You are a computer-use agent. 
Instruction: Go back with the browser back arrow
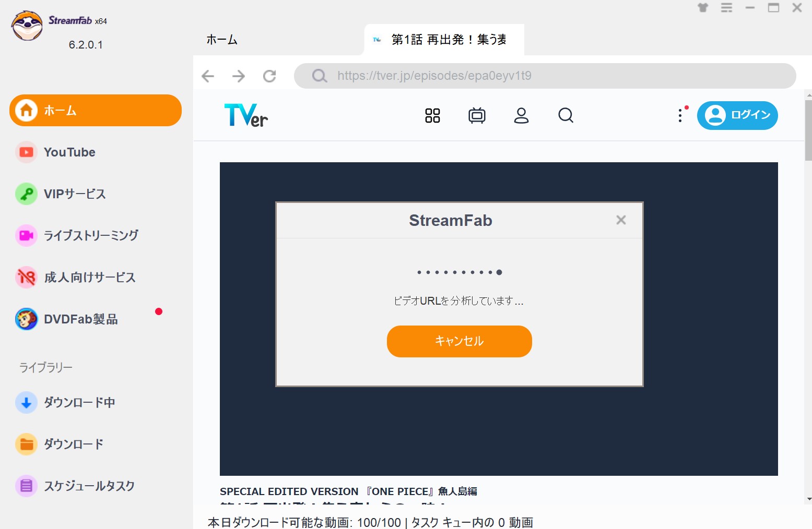point(208,76)
